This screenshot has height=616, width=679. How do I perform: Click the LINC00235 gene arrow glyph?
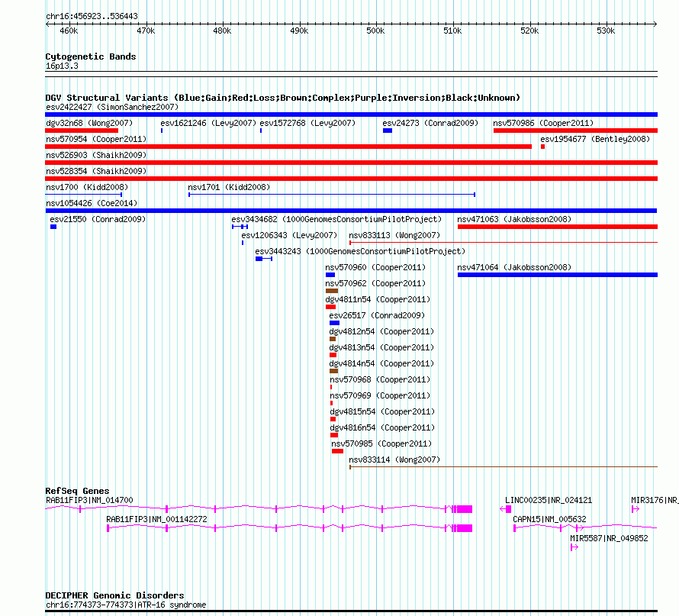pos(505,509)
